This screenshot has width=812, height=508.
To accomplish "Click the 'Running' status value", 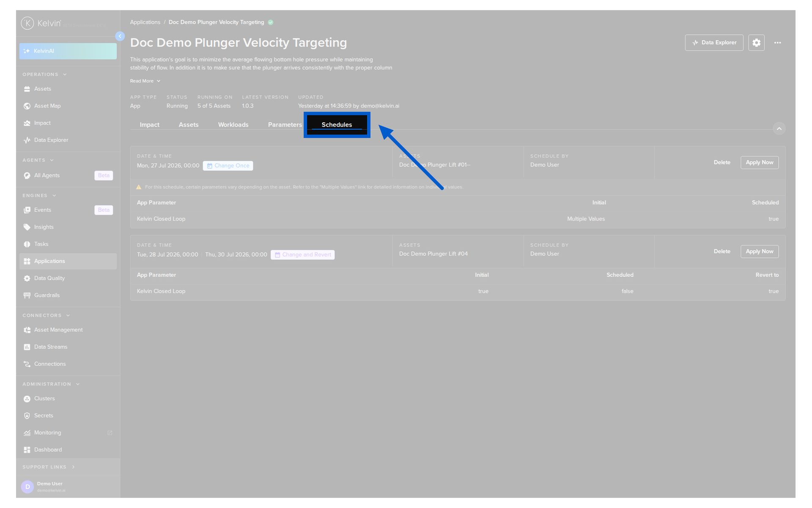I will 177,106.
